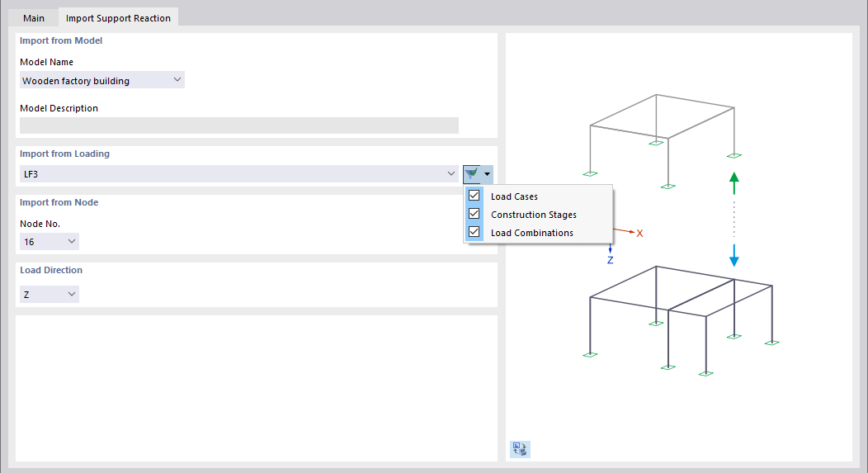Viewport: 868px width, 473px height.
Task: Click the green upward arrow in preview
Action: [x=734, y=182]
